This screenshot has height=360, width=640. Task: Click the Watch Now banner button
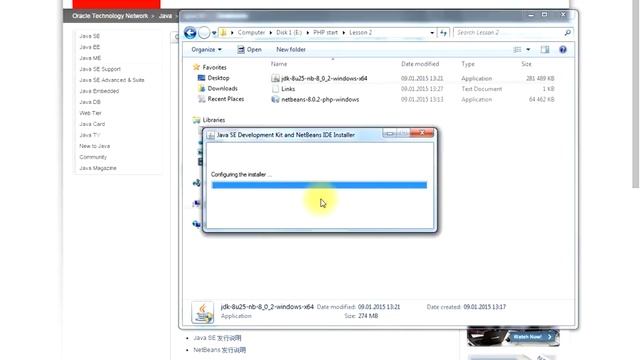pyautogui.click(x=532, y=337)
